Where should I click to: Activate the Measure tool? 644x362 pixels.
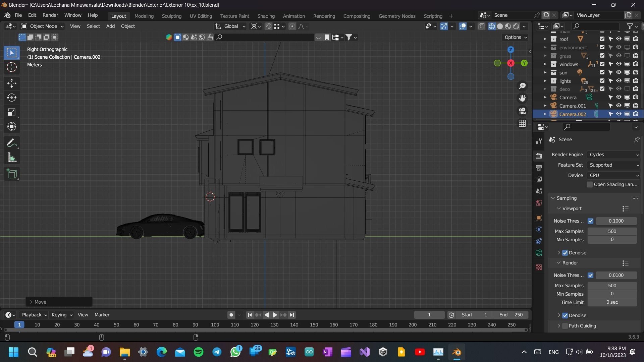12,158
